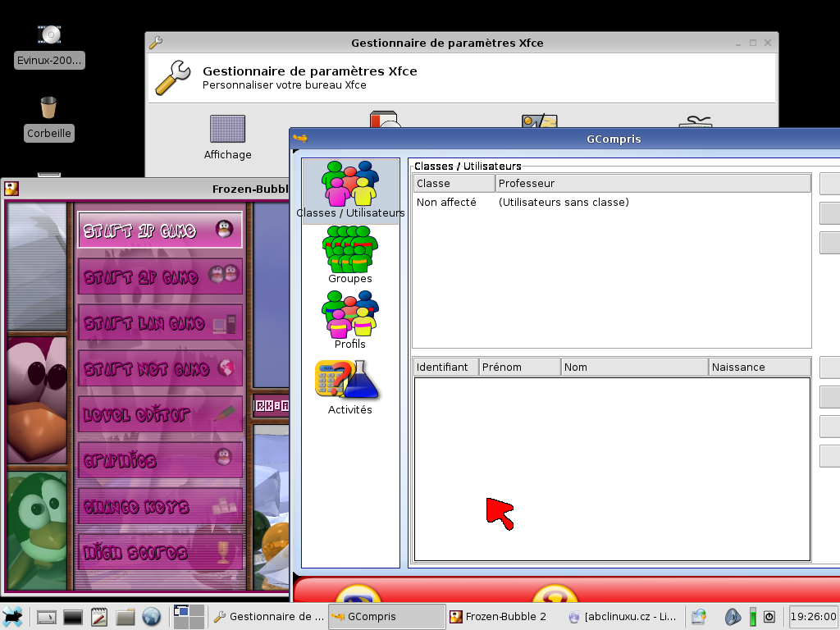Click the show desktop launcher in the panel
The image size is (840, 630).
[47, 617]
